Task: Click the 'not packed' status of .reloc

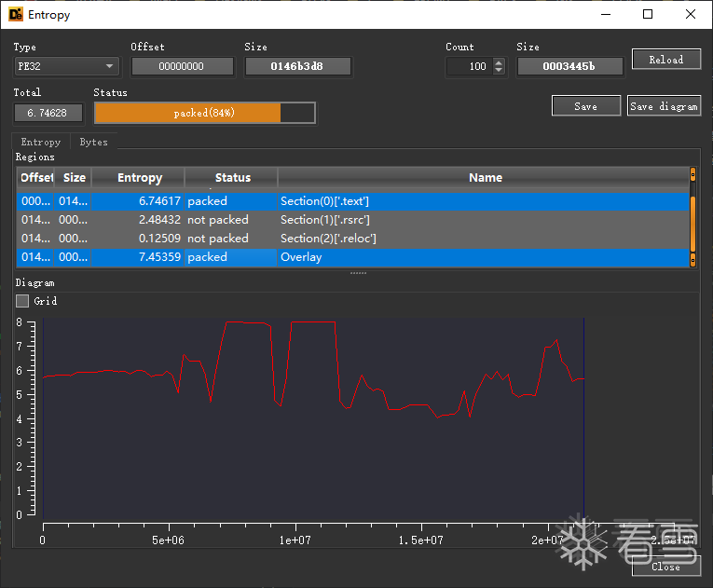Action: pyautogui.click(x=218, y=239)
